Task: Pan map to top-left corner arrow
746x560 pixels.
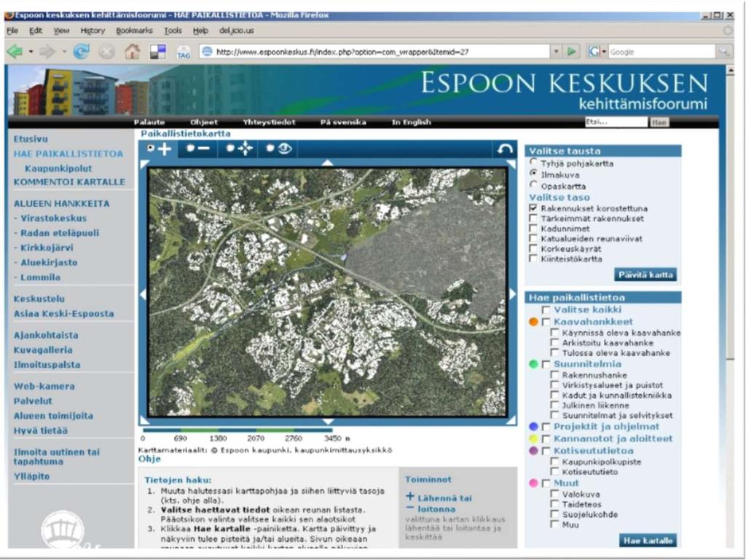Action: [x=144, y=165]
